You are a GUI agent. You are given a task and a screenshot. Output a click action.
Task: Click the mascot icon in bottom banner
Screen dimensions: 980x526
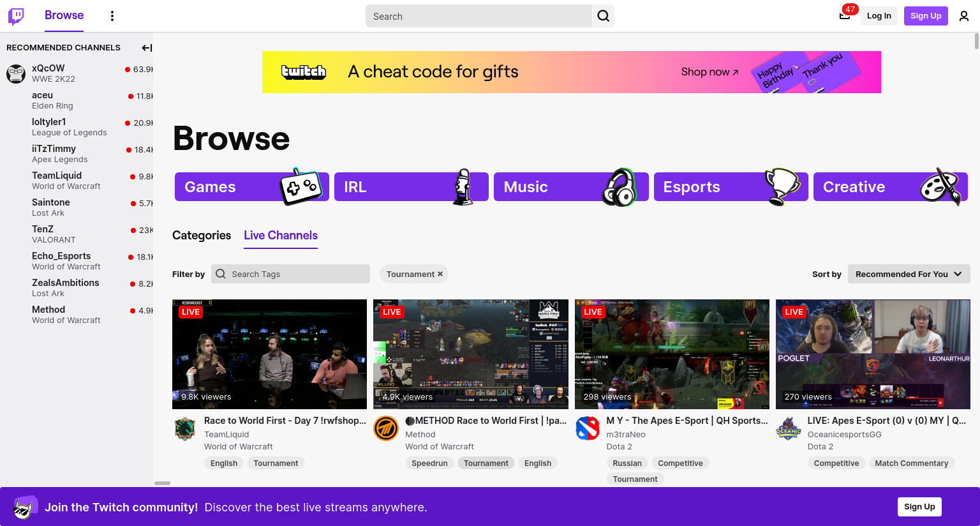coord(26,507)
